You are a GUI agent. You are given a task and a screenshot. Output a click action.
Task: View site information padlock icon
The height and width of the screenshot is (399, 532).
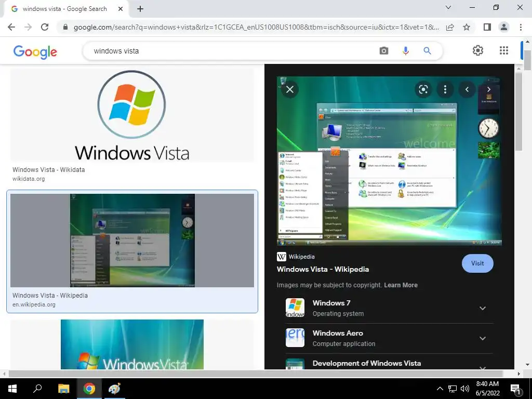(65, 27)
